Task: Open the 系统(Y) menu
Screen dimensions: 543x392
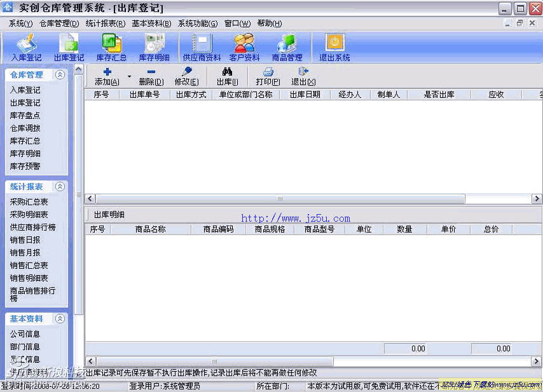Action: pos(21,24)
